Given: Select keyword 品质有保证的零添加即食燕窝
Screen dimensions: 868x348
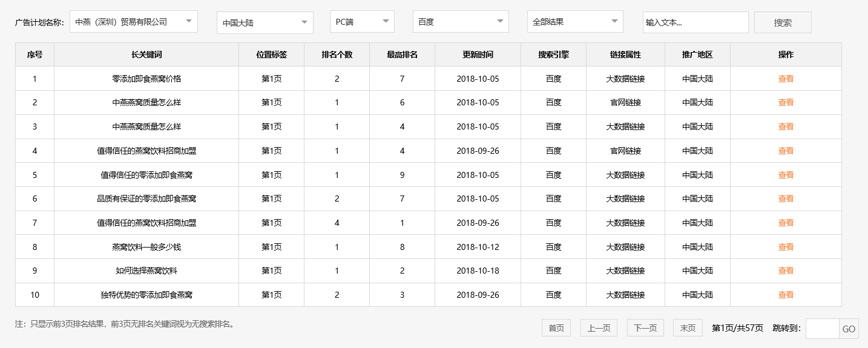Looking at the screenshot, I should [x=146, y=199].
